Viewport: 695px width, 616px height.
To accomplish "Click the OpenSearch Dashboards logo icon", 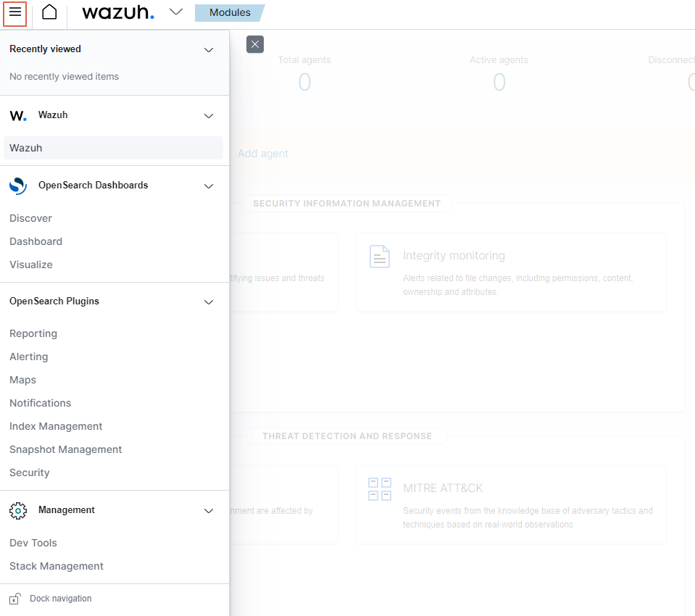I will point(18,186).
